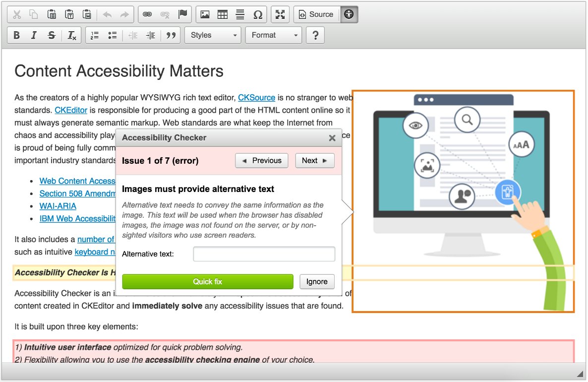Toggle bold formatting
Viewport: 588px width, 382px height.
tap(16, 35)
